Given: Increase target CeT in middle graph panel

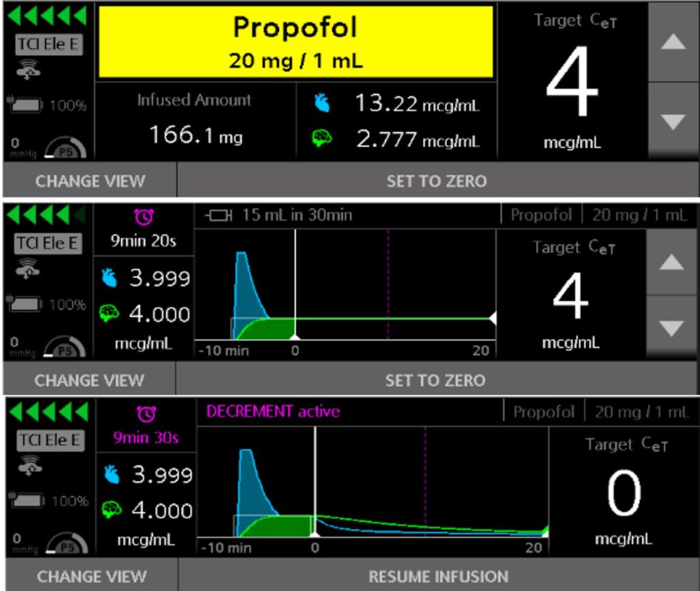Looking at the screenshot, I should coord(671,262).
